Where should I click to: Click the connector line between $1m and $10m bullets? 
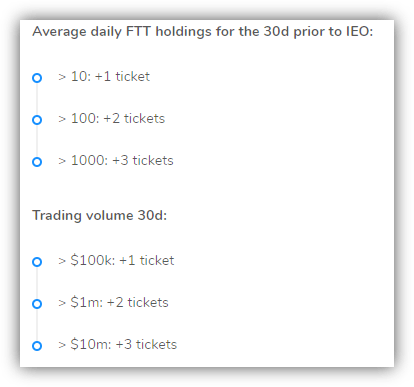(37, 325)
